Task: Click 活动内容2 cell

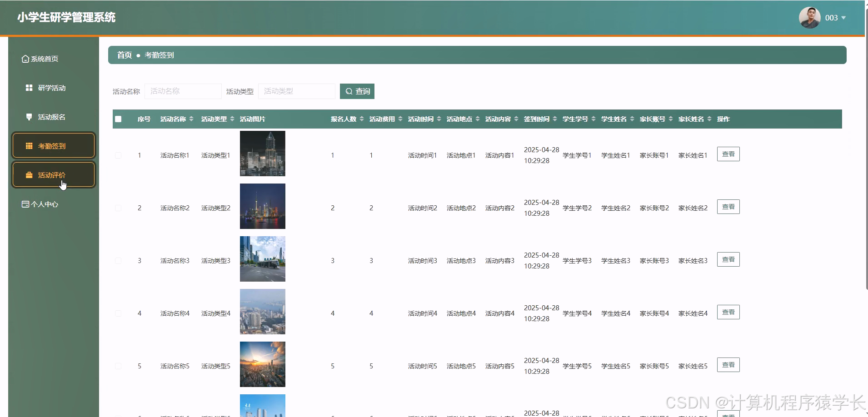Action: (x=500, y=208)
